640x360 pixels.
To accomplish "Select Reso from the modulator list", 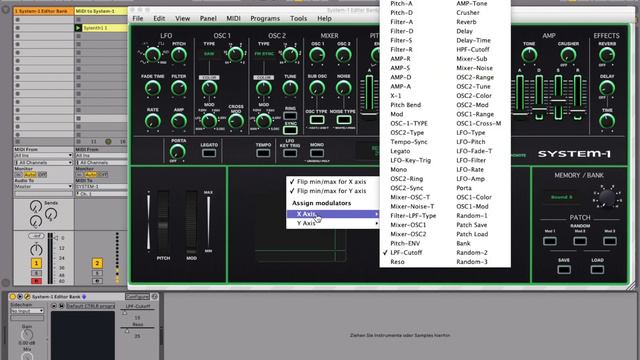I will [x=398, y=262].
